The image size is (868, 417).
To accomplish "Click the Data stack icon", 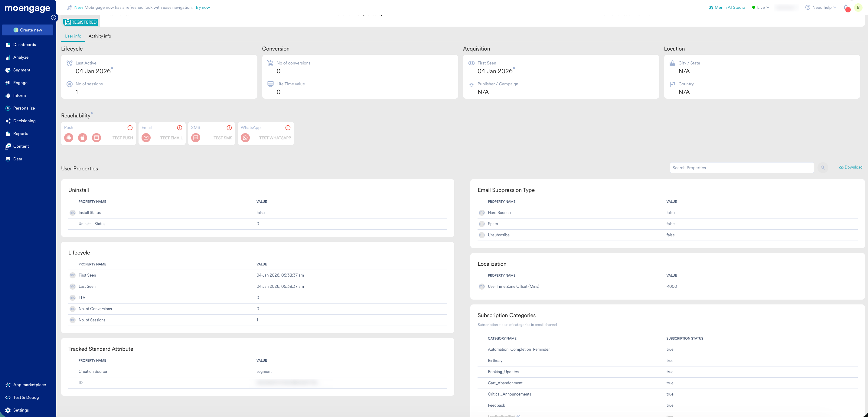I will click(x=8, y=159).
